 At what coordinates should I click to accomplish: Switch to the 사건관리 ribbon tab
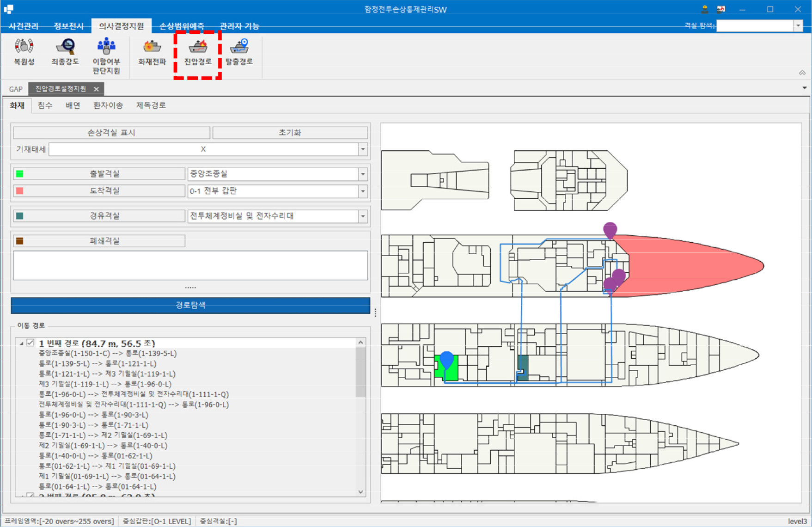click(x=24, y=26)
